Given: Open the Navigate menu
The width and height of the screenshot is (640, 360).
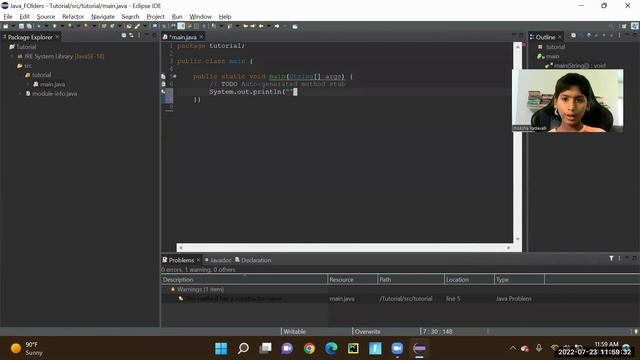Looking at the screenshot, I should click(x=103, y=16).
